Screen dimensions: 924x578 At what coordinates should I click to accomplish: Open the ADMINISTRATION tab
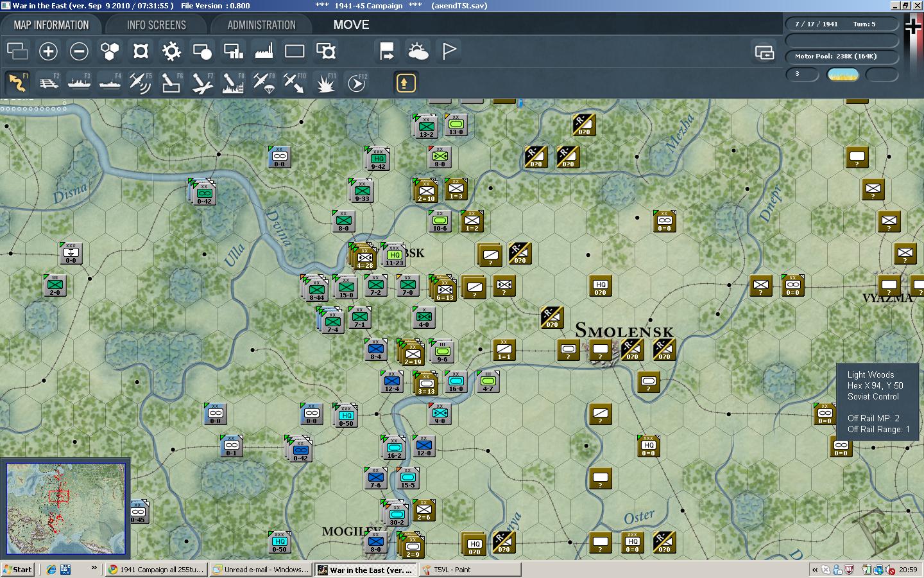coord(261,25)
